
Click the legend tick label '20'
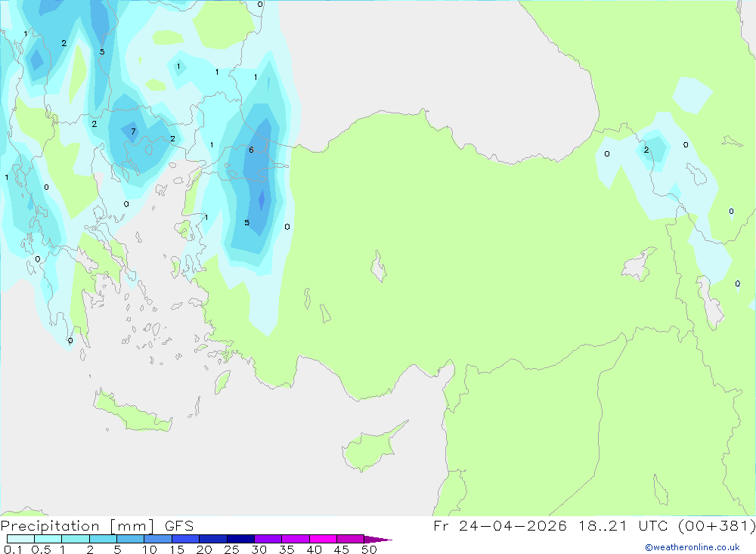(x=204, y=549)
